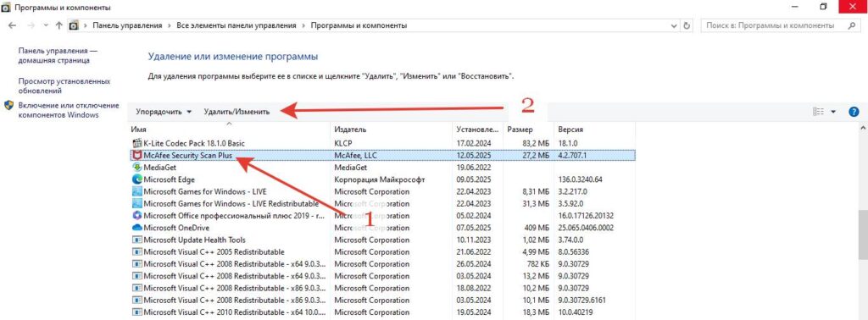Open the help question mark icon
Screen dimensions: 868x320
[854, 112]
